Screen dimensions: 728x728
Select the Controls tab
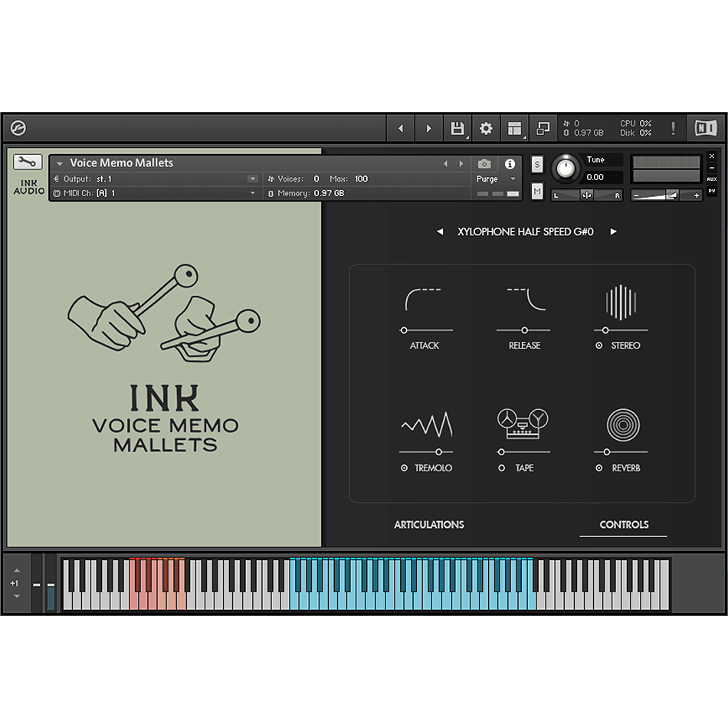[624, 525]
